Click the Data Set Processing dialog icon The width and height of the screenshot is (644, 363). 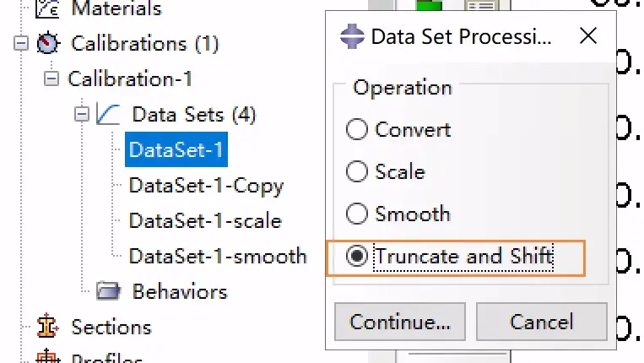[352, 36]
